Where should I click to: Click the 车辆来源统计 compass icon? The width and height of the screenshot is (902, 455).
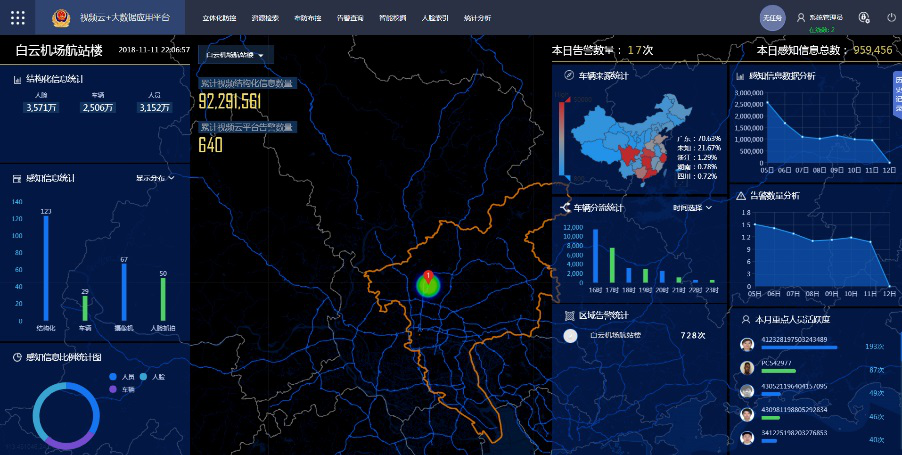pos(568,75)
